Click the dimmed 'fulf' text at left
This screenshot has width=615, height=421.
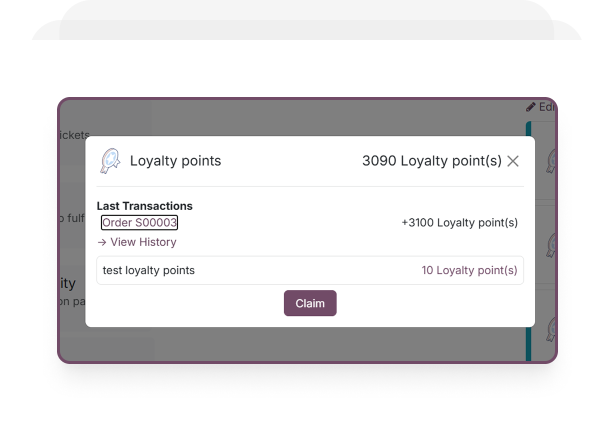(x=72, y=218)
